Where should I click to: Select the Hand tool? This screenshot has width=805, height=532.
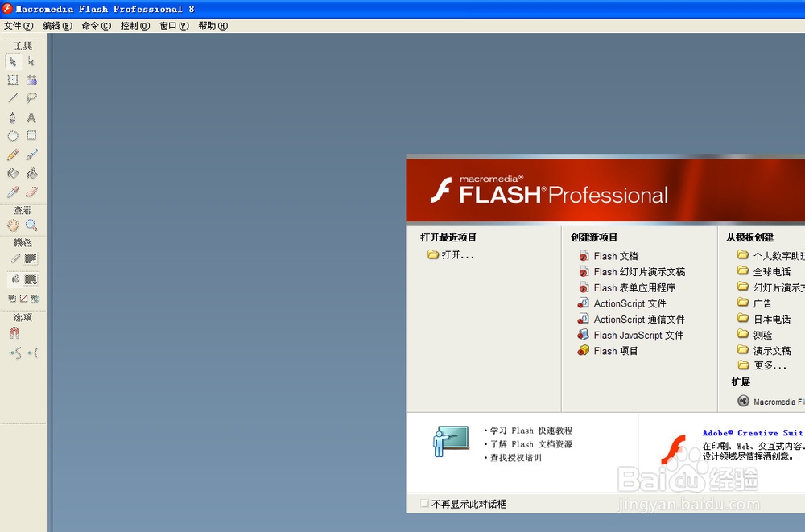pyautogui.click(x=13, y=225)
